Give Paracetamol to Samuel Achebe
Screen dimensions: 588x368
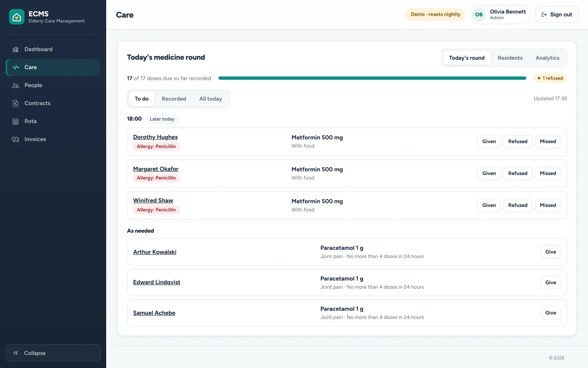(x=551, y=313)
